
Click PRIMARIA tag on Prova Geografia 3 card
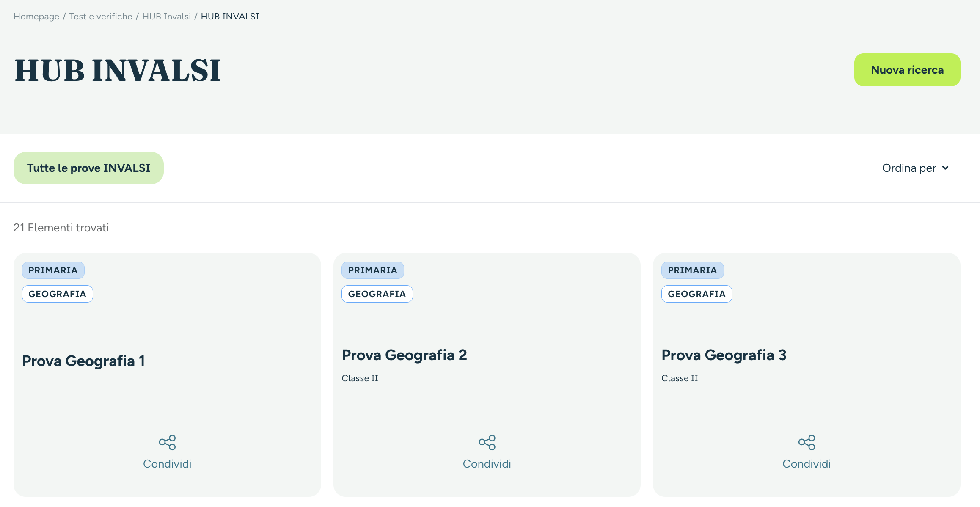pyautogui.click(x=693, y=270)
